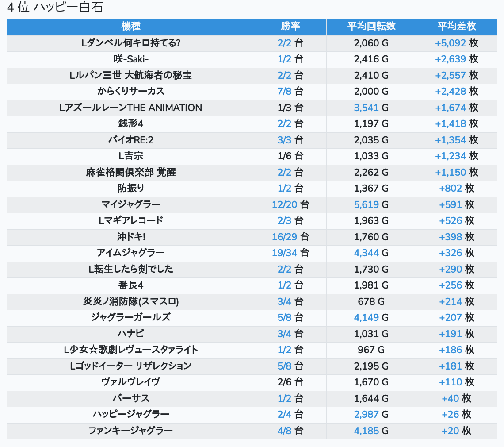Click the +40 枚 average difference value

(x=456, y=398)
